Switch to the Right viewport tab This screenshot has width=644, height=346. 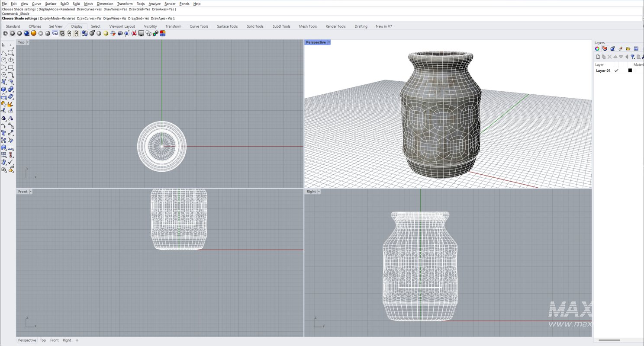coord(67,340)
